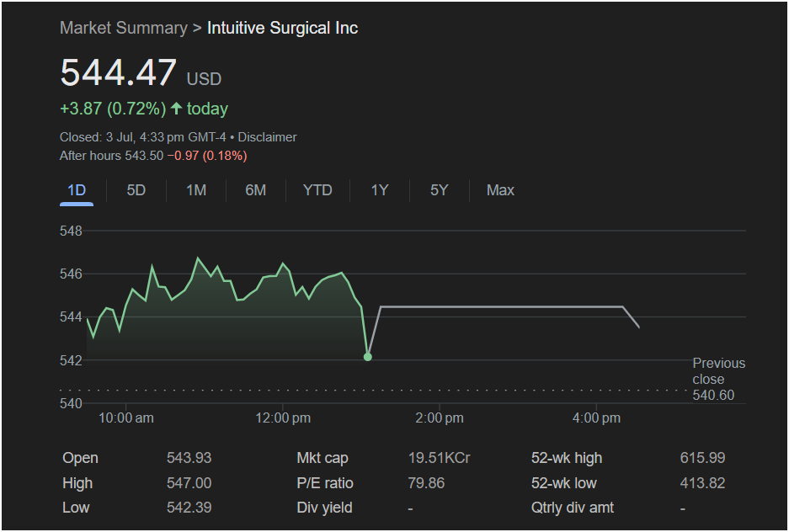789x532 pixels.
Task: Open the Market Summary breadcrumb link
Action: [123, 28]
